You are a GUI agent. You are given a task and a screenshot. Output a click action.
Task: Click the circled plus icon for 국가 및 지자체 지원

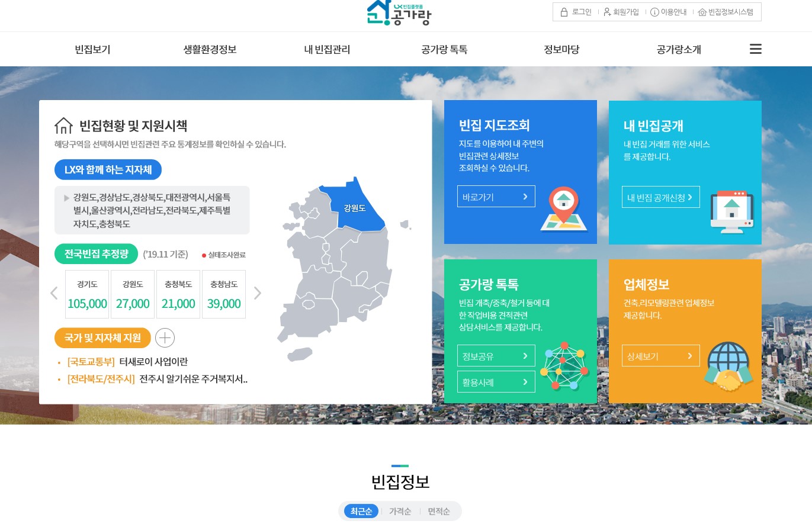(165, 338)
